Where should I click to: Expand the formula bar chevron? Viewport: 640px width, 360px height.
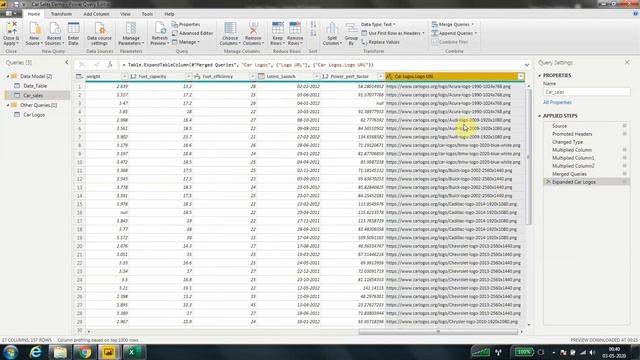pyautogui.click(x=527, y=65)
